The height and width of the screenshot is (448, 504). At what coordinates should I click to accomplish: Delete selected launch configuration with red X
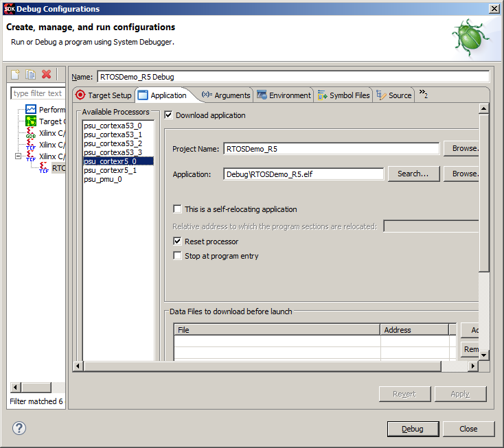point(47,74)
